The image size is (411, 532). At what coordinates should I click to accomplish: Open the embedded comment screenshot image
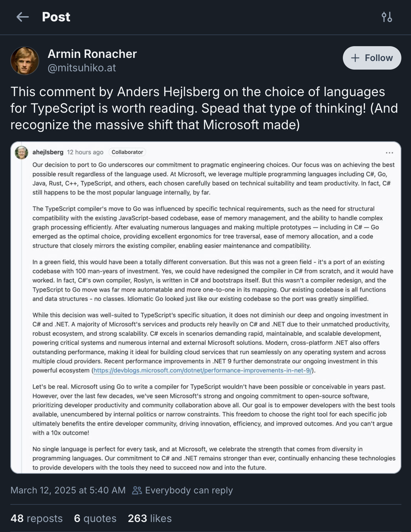pyautogui.click(x=206, y=307)
